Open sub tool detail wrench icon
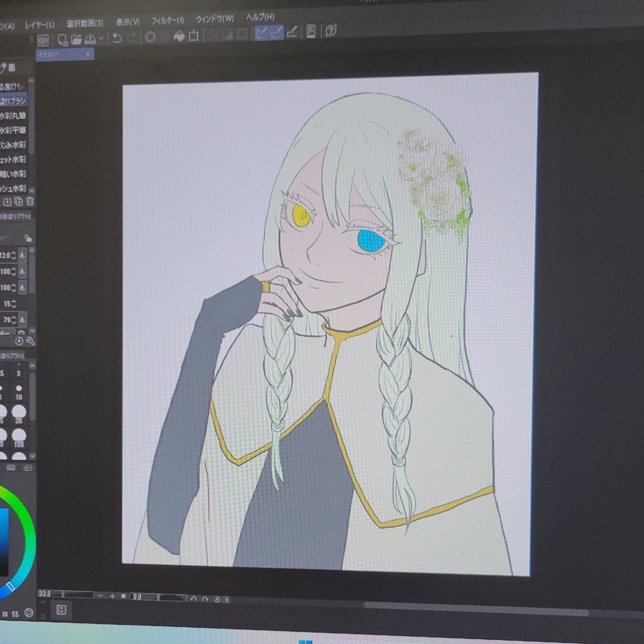The height and width of the screenshot is (644, 644). pos(30,341)
